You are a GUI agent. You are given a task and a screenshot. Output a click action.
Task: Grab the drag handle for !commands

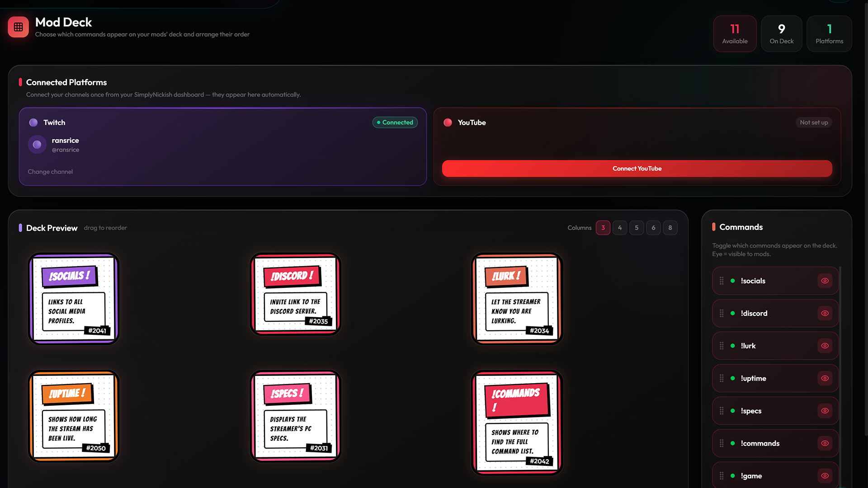pyautogui.click(x=722, y=443)
